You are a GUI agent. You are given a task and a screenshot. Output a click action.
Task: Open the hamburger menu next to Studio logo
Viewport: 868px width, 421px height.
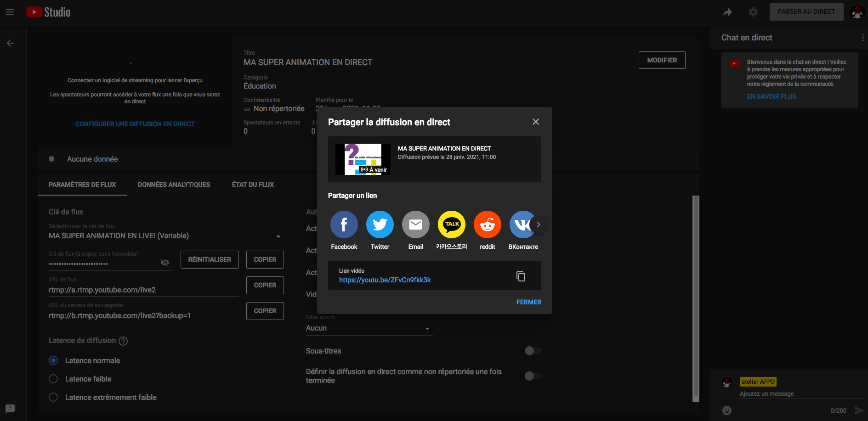[x=10, y=12]
